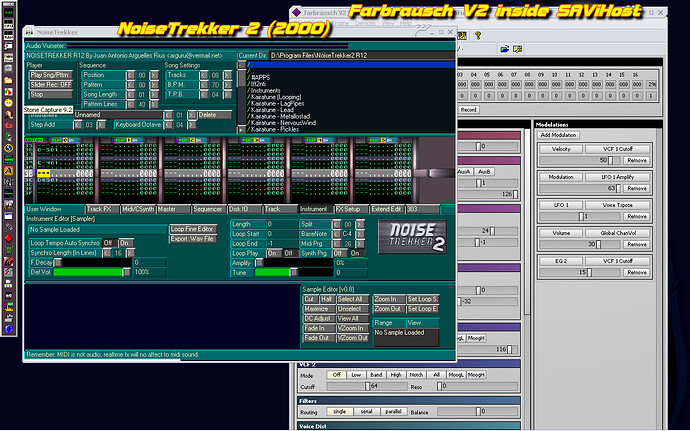This screenshot has height=431, width=690.
Task: Select 'Instruments' folder in file list
Action: pos(266,91)
